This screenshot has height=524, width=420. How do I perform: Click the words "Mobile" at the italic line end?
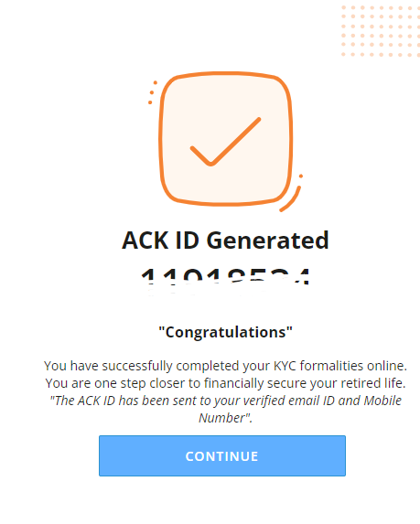(382, 401)
